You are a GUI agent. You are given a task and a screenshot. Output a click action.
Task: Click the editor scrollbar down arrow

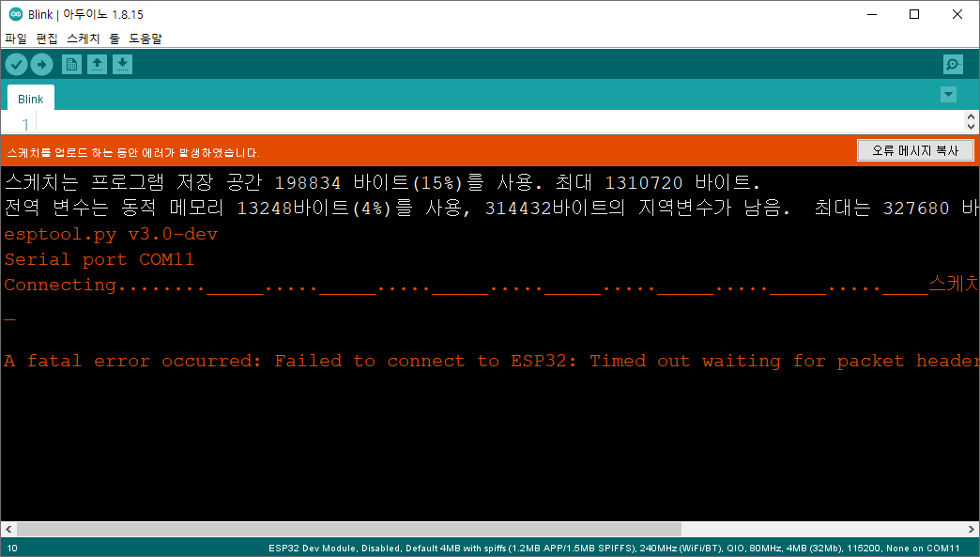coord(971,126)
